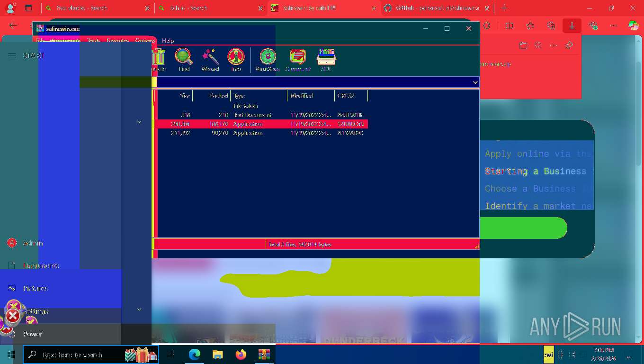
Task: Click the Windows Start button
Action: 11,355
